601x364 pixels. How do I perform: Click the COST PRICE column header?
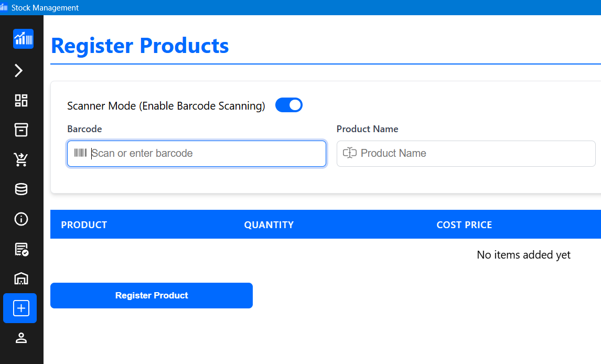tap(464, 225)
